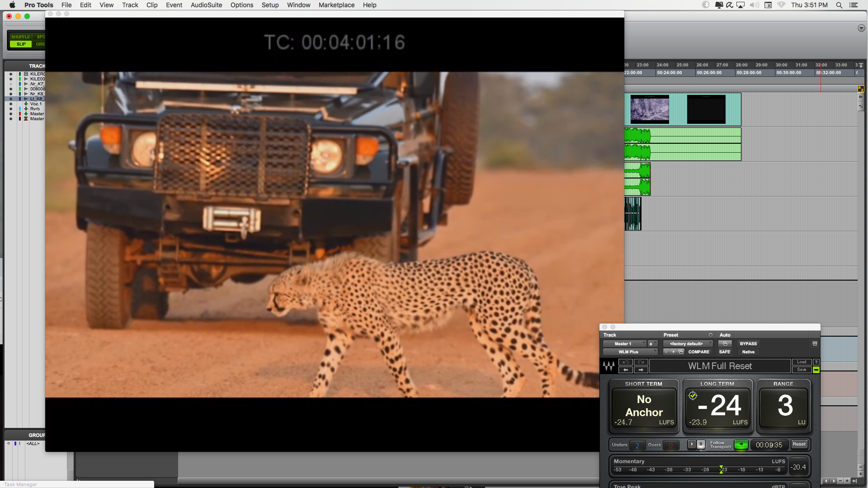The height and width of the screenshot is (488, 868).
Task: Open insert position 'a' dropdown
Action: click(652, 344)
